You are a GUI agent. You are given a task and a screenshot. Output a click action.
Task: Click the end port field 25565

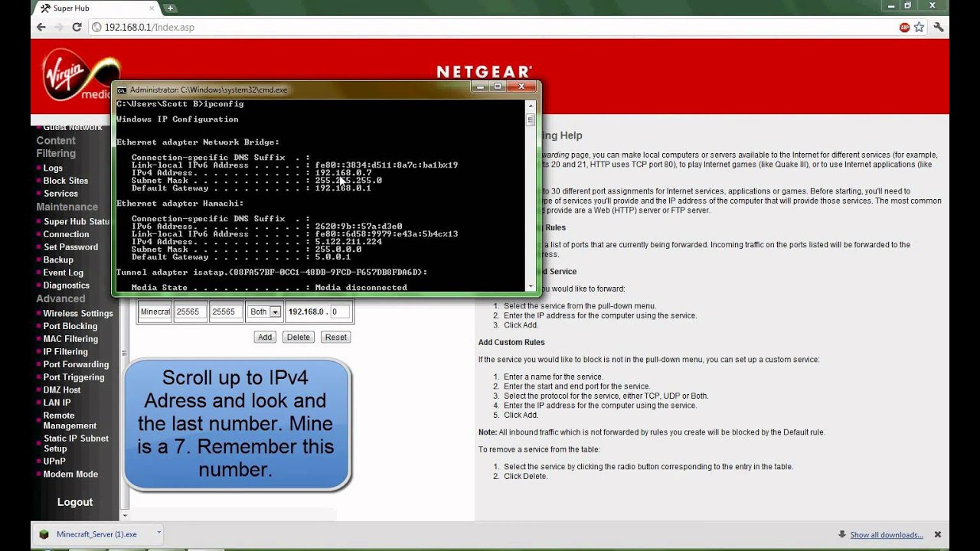pyautogui.click(x=227, y=311)
